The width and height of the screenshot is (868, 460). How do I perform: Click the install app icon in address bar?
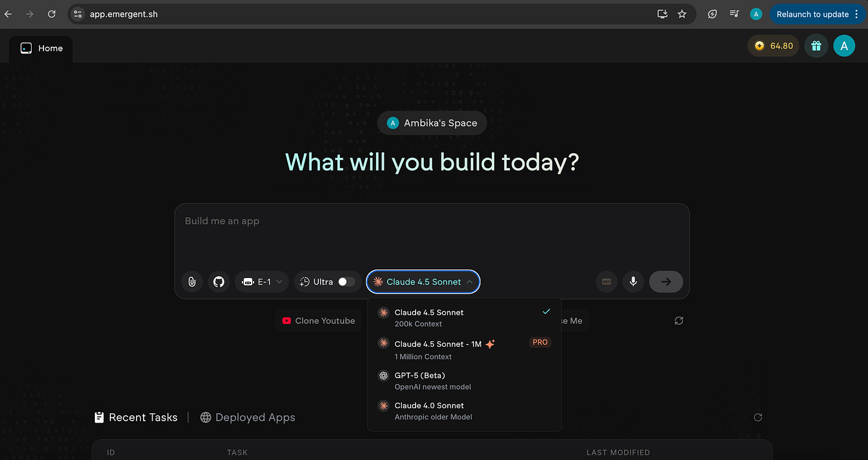pos(662,14)
